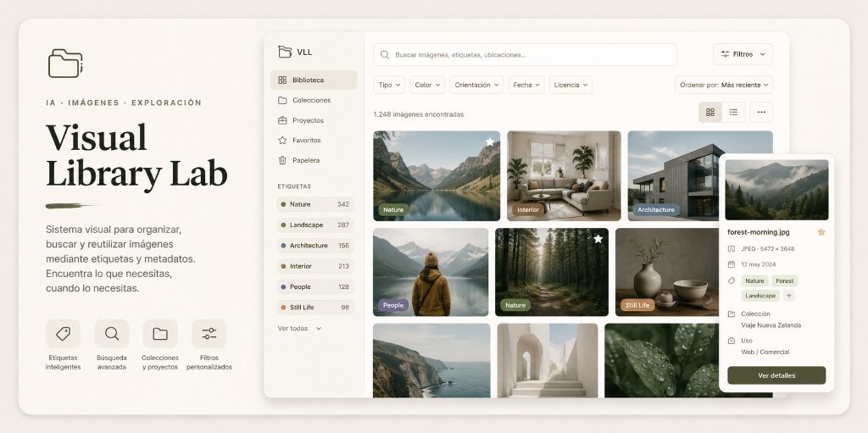Open the vase Still Life thumbnail
This screenshot has height=433, width=868.
(667, 272)
